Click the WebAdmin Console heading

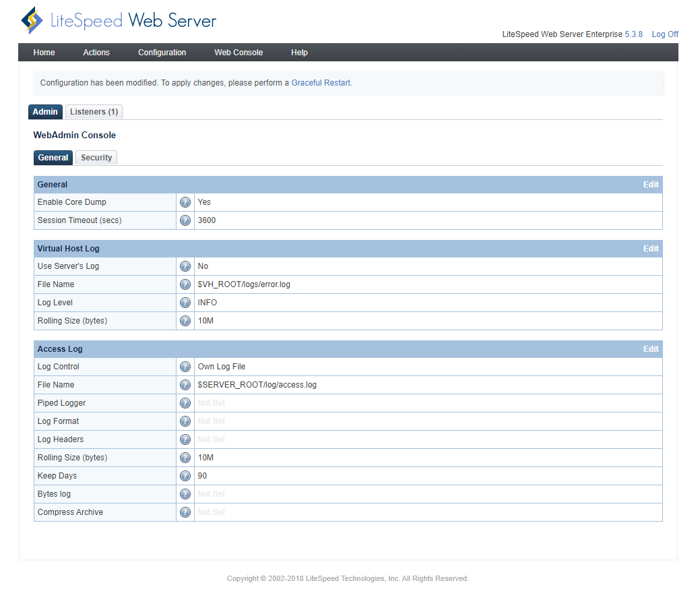pyautogui.click(x=75, y=135)
